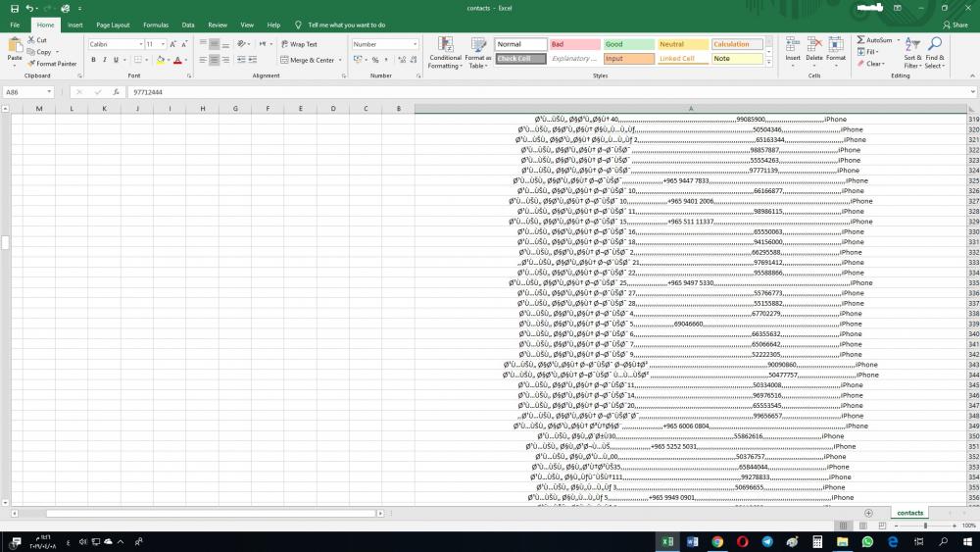Toggle italic formatting
980x552 pixels.
105,60
